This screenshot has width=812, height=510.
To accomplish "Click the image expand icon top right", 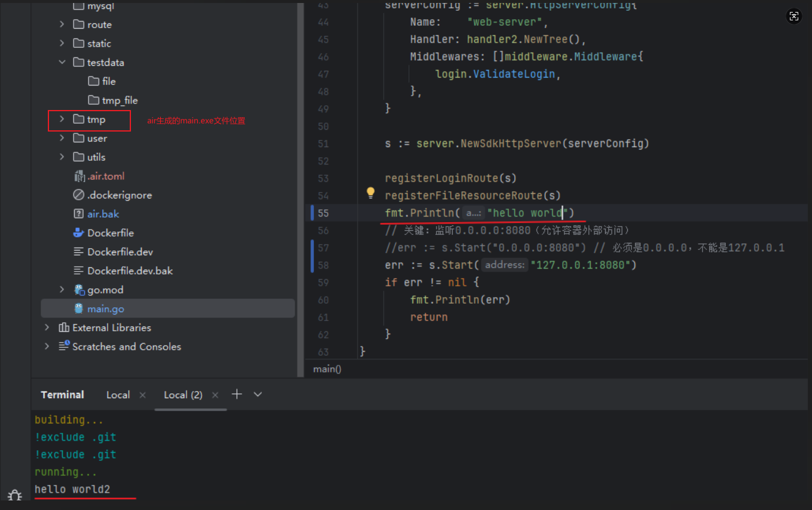I will 793,16.
